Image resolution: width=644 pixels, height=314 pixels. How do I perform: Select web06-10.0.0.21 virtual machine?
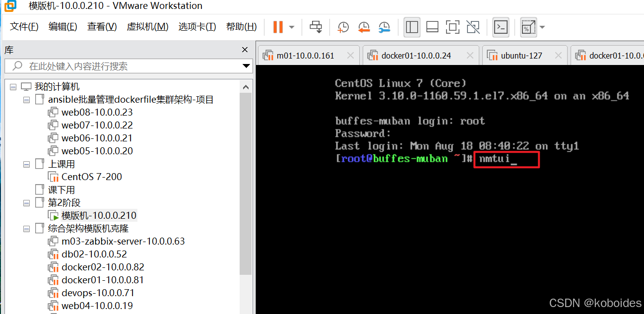coord(97,138)
